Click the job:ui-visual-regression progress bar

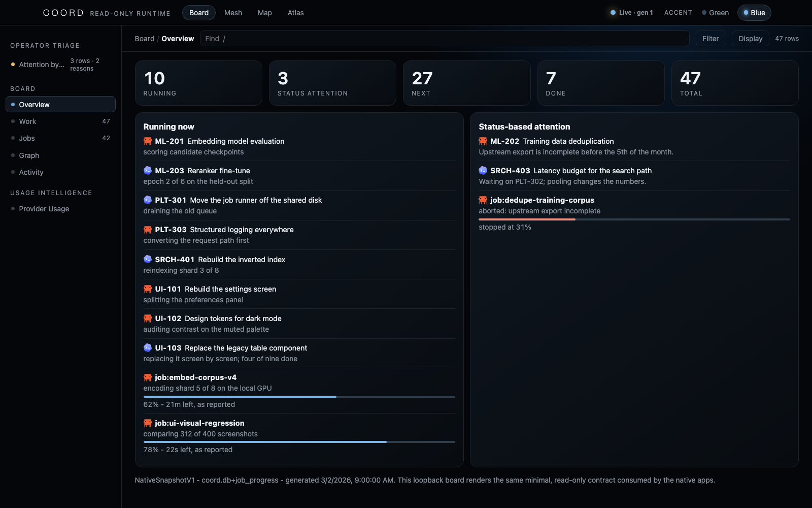[x=299, y=442]
